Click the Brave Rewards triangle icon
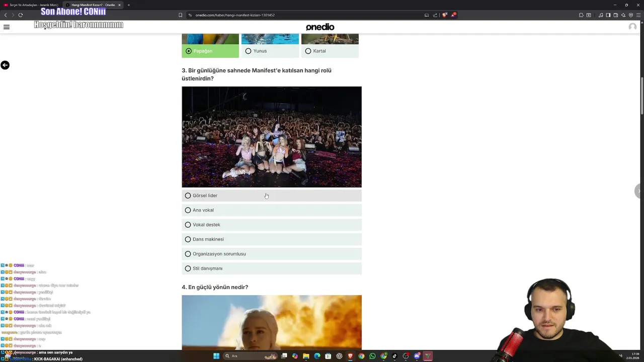The width and height of the screenshot is (644, 362). [454, 15]
